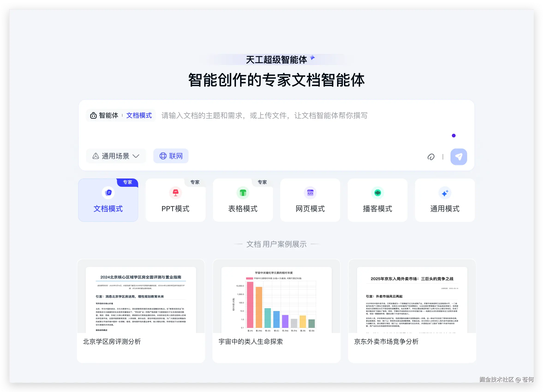
Task: Expand the chevron next to 通用场景
Action: pos(136,156)
